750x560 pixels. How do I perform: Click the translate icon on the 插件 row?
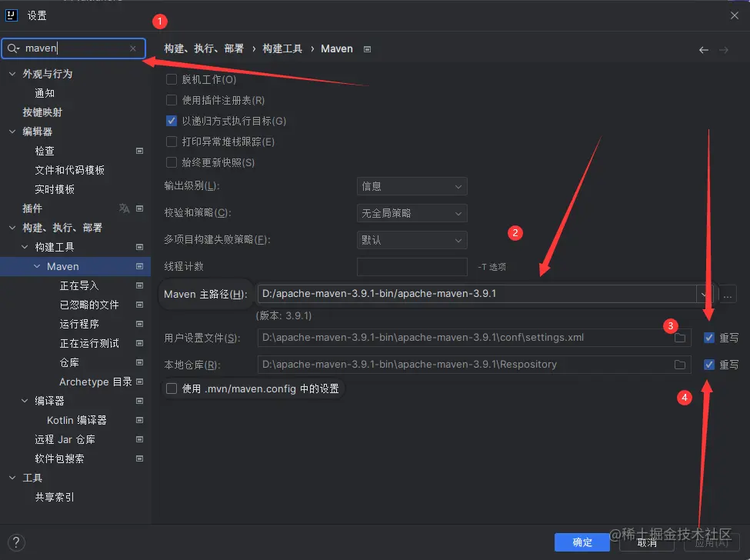[124, 208]
